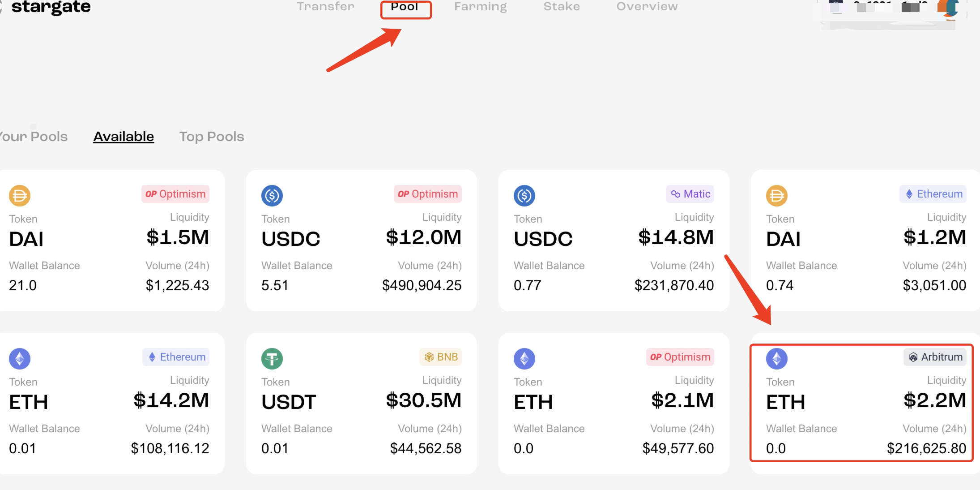Click the ETH token icon on the Optimism card

click(x=524, y=359)
